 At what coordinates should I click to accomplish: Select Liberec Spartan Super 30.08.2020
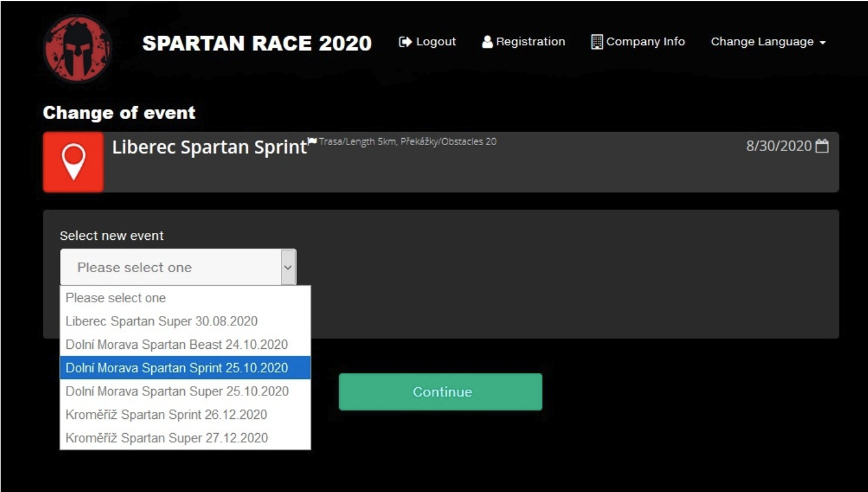tap(162, 322)
